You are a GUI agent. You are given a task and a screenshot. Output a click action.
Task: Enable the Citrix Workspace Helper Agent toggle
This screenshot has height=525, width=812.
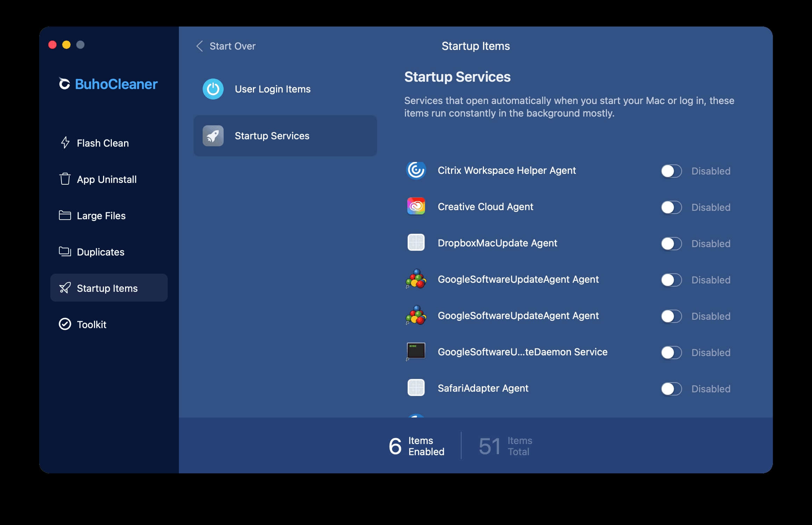coord(671,171)
